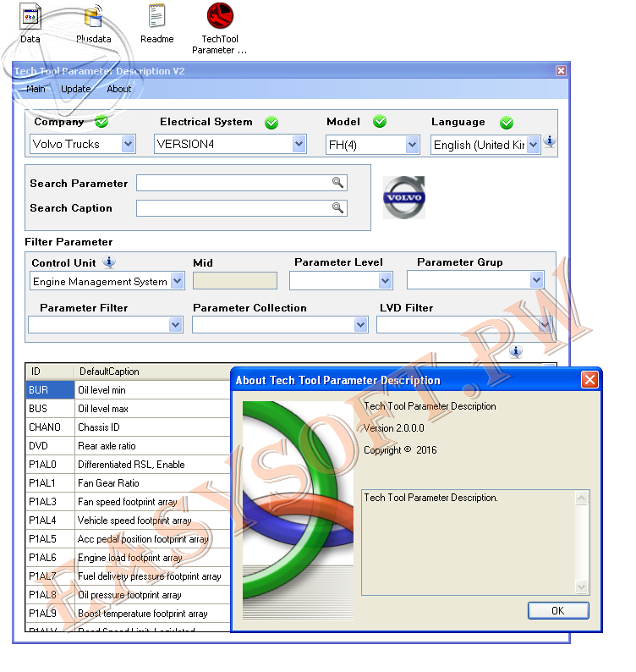Image resolution: width=636 pixels, height=672 pixels.
Task: Open the About menu
Action: tap(118, 89)
